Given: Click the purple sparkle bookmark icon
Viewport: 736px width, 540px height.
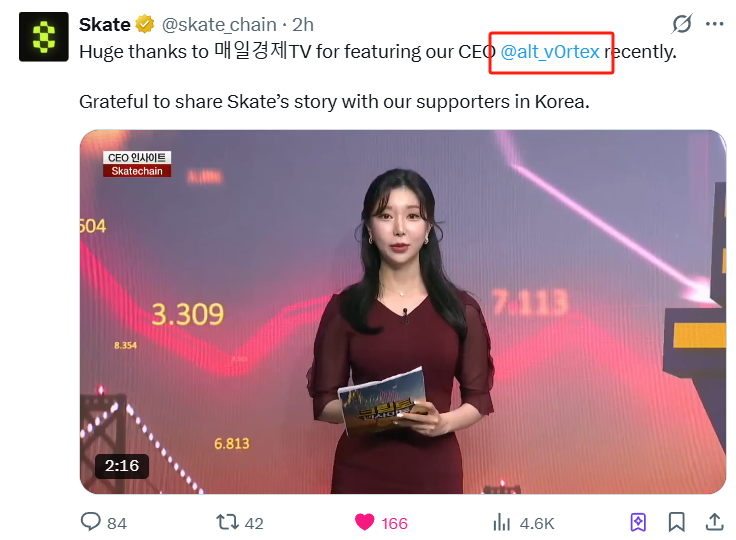Looking at the screenshot, I should [638, 522].
